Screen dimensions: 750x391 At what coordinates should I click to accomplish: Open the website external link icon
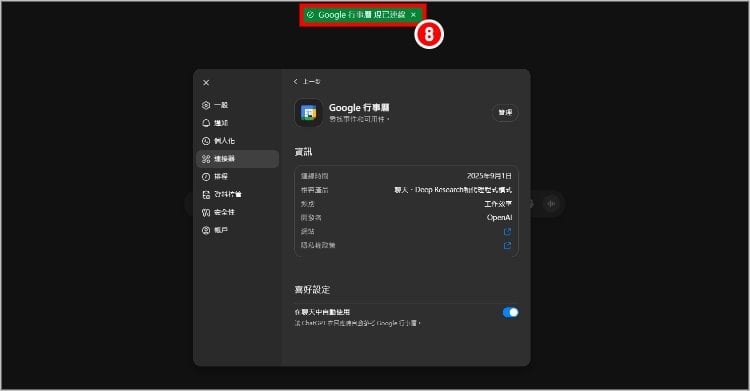[x=507, y=232]
